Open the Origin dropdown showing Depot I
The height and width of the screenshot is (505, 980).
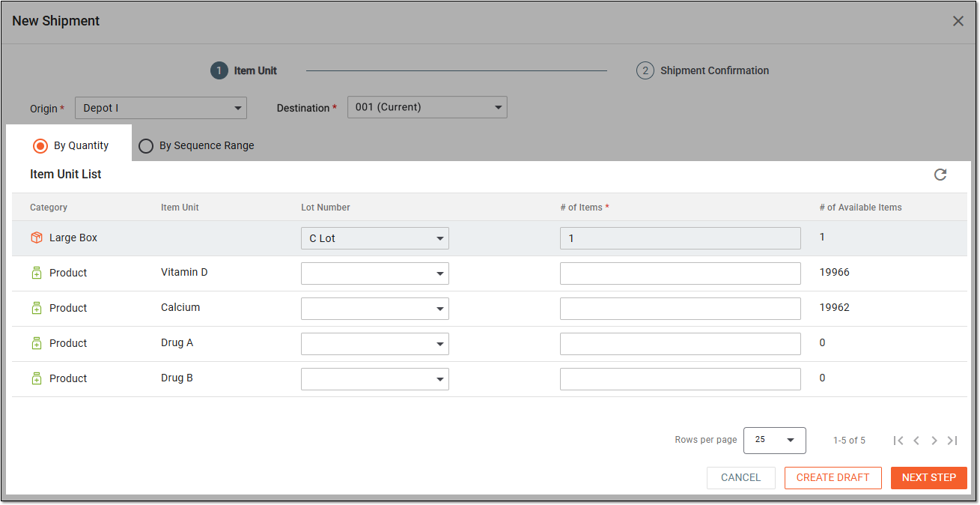[161, 108]
